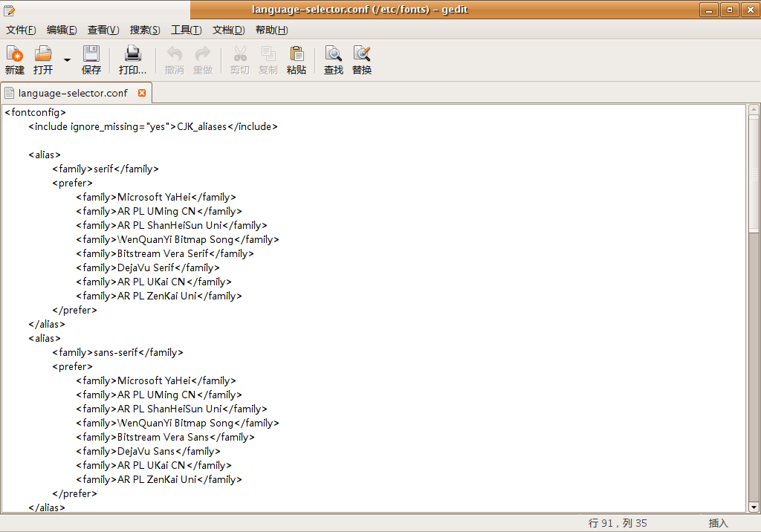The width and height of the screenshot is (761, 532).
Task: Click the gedit application icon in title bar
Action: pyautogui.click(x=9, y=10)
